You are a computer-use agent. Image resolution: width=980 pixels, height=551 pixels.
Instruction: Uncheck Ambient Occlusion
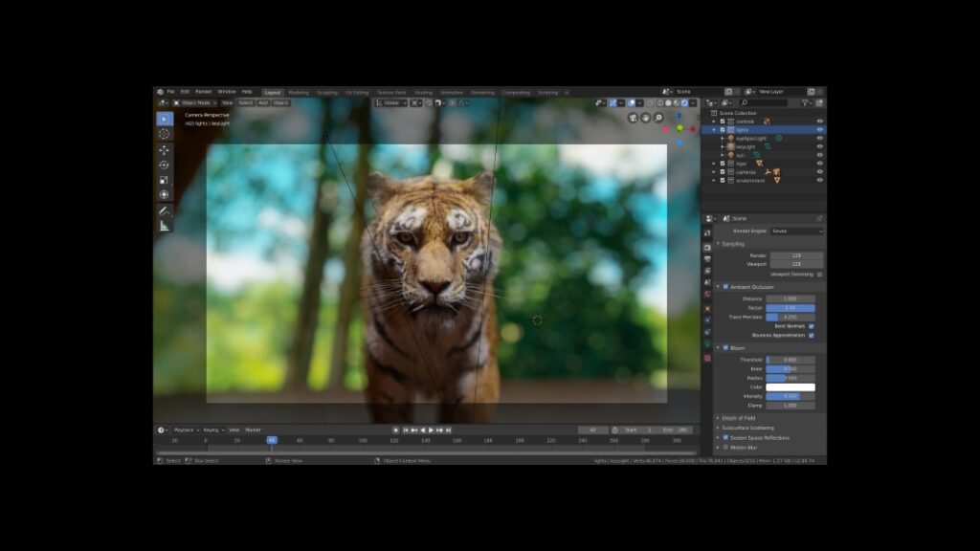(725, 286)
